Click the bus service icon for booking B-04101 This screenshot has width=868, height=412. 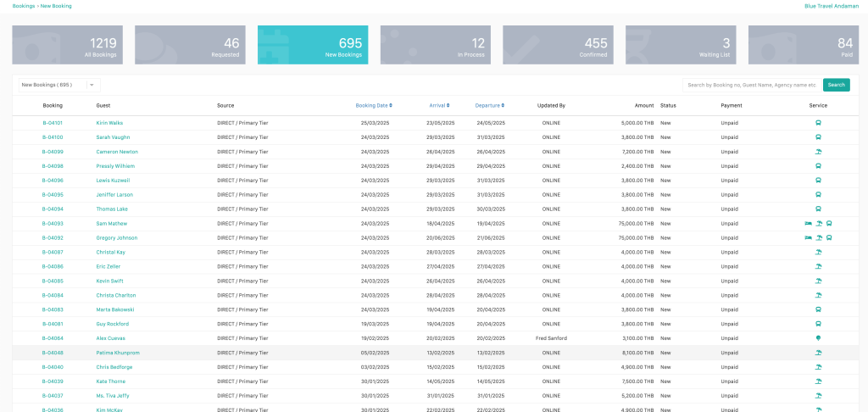[x=818, y=123]
